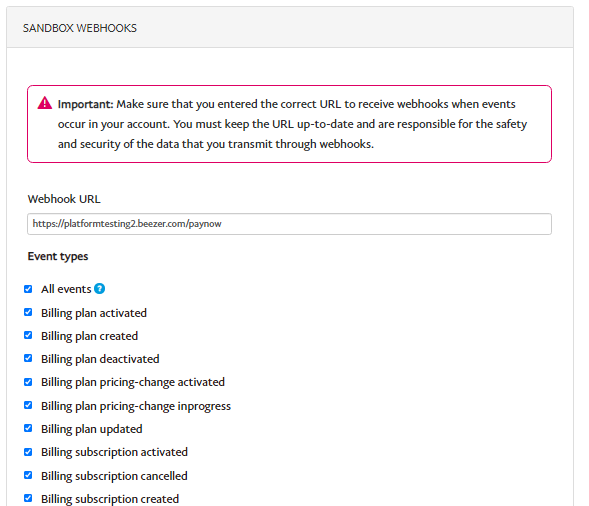Click the SANDBOX WEBHOOKS heading
Viewport: 589px width, 506px height.
click(x=80, y=28)
